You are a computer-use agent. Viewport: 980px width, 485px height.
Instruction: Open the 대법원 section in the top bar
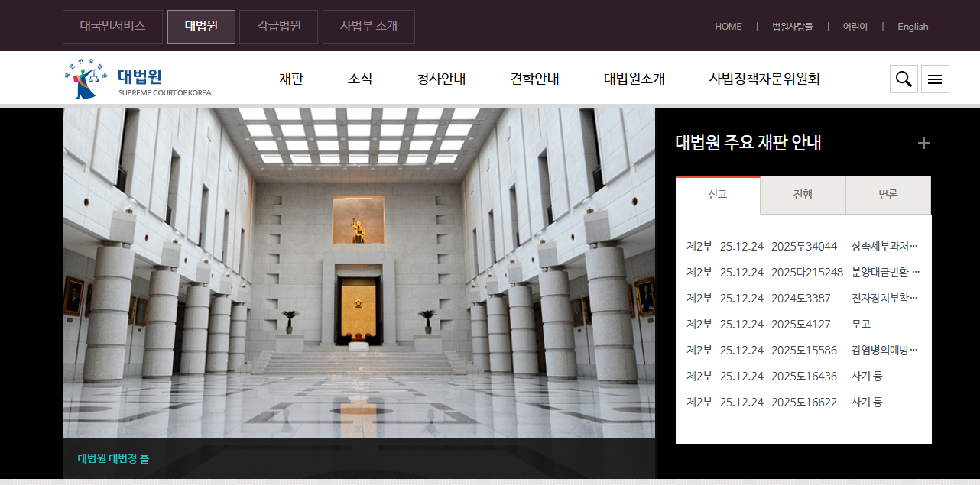(201, 25)
